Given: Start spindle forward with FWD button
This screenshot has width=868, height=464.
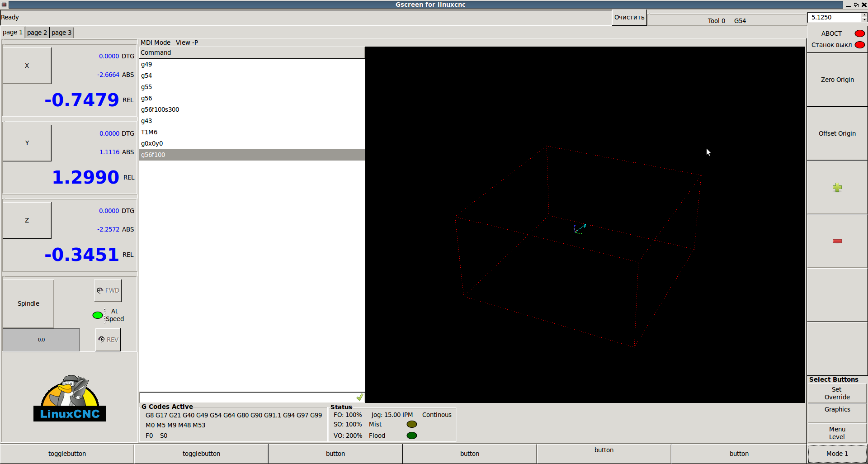Looking at the screenshot, I should (108, 290).
